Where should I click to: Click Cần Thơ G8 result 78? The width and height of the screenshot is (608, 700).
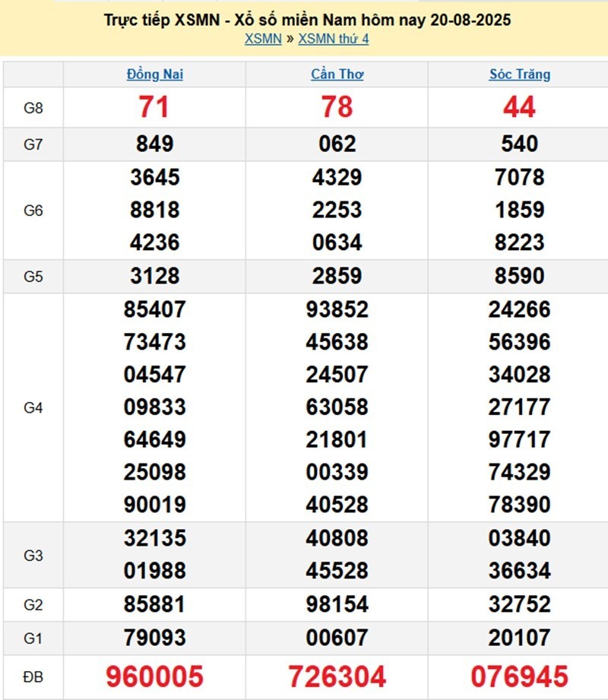[x=337, y=108]
